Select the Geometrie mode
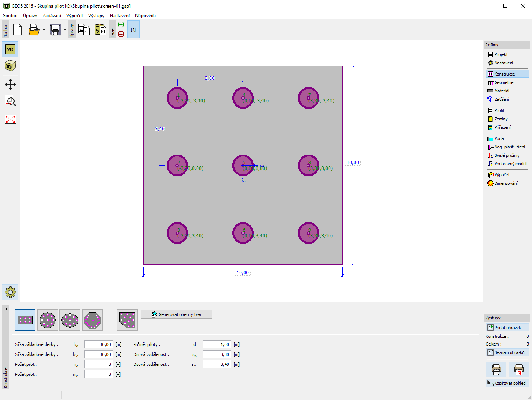Screen dimensions: 532x400 point(507,82)
